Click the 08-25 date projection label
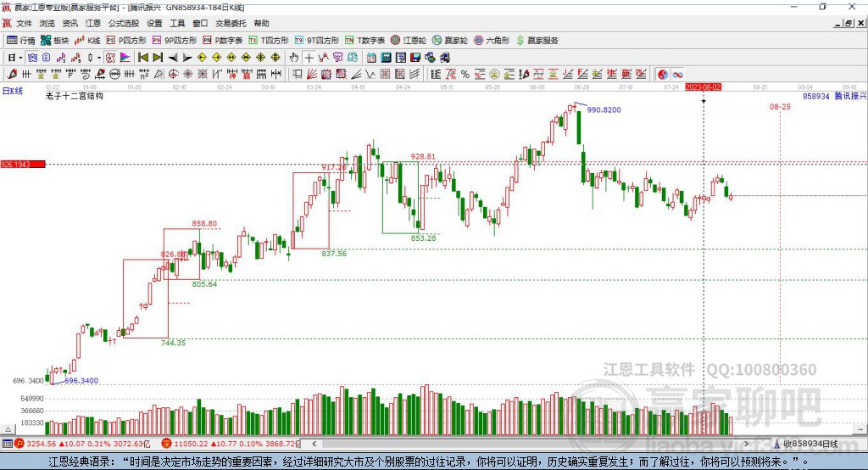This screenshot has width=868, height=470. (780, 106)
